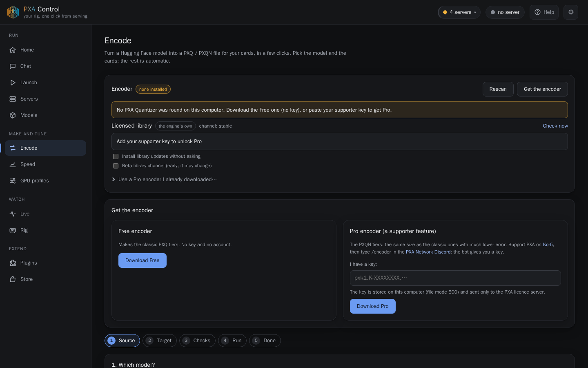Open the Run step tab
Image resolution: width=588 pixels, height=368 pixels.
tap(232, 341)
